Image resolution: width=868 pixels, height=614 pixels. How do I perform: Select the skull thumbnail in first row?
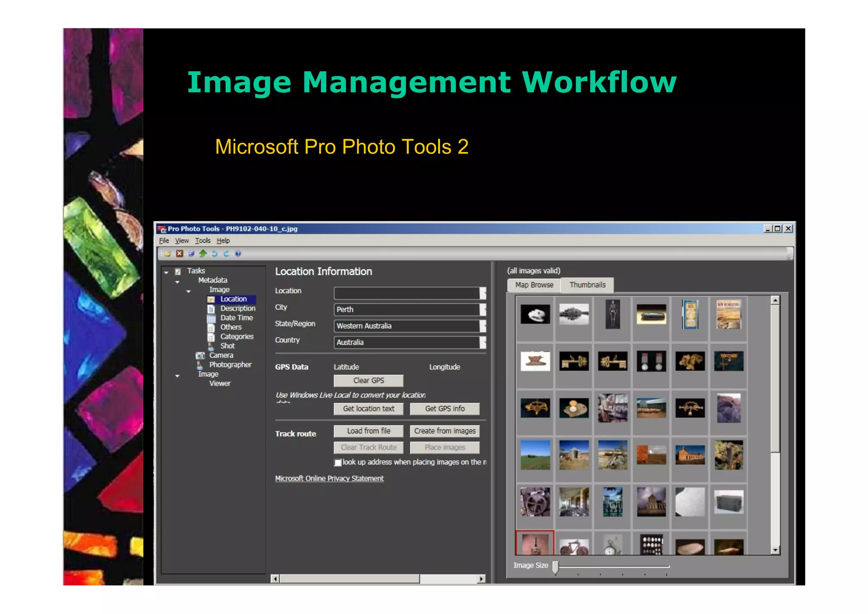point(535,315)
